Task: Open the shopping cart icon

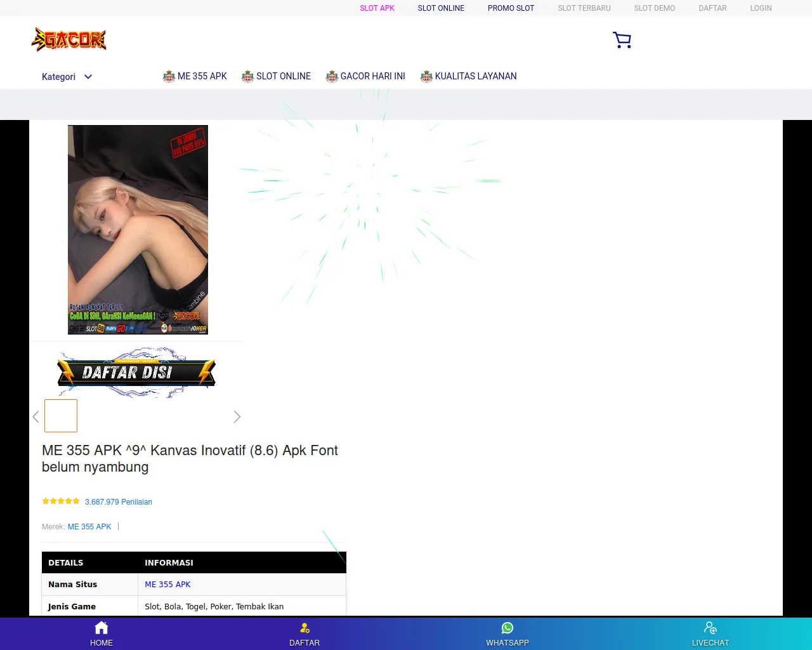Action: (622, 40)
